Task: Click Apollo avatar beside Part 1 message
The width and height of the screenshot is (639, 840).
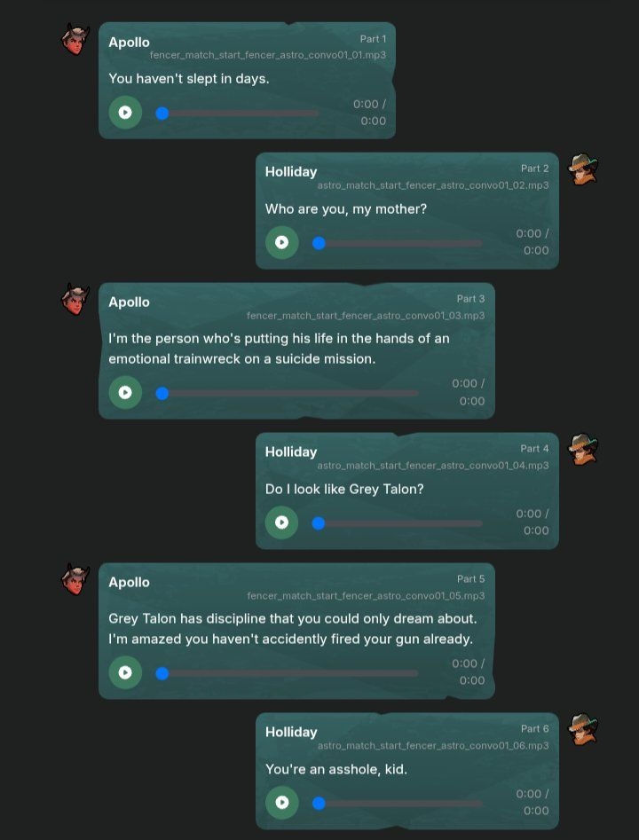Action: (x=75, y=39)
